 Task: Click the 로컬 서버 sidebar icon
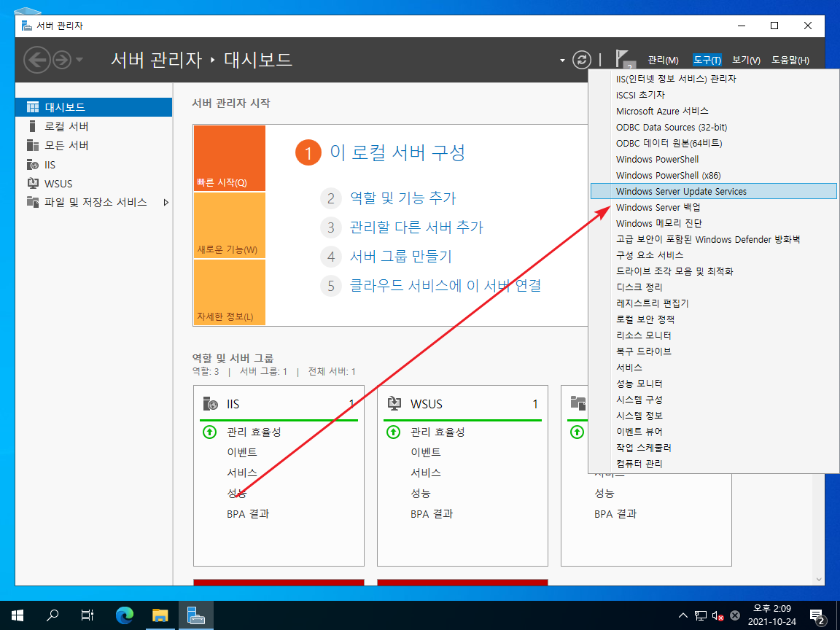pyautogui.click(x=33, y=126)
